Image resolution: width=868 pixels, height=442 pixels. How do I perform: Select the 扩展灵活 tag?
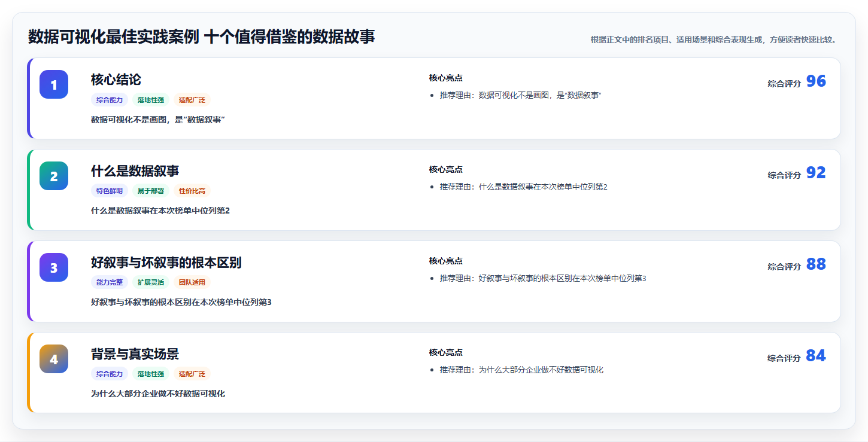click(151, 283)
